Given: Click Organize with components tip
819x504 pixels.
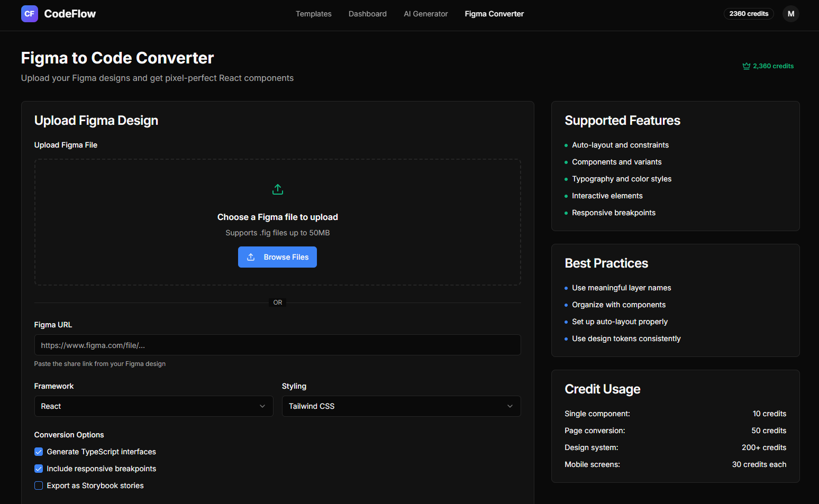Looking at the screenshot, I should (x=619, y=305).
